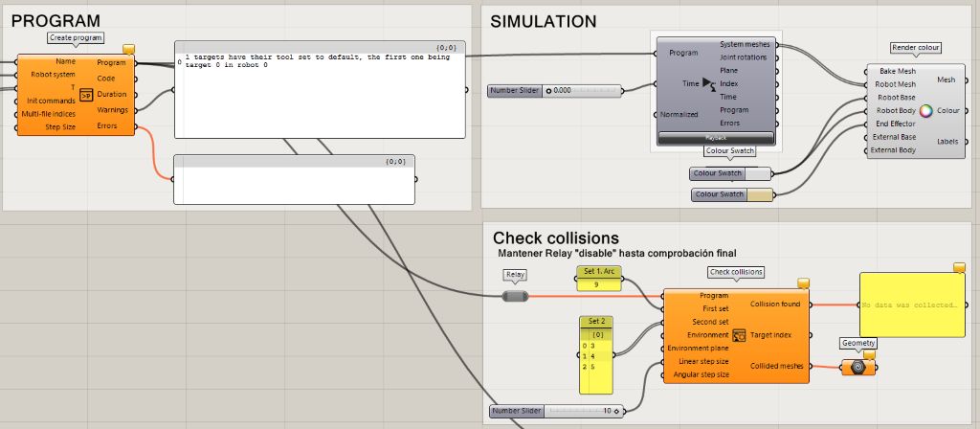Screen dimensions: 980x429
Task: Click the Step Size input
Action: tap(60, 127)
